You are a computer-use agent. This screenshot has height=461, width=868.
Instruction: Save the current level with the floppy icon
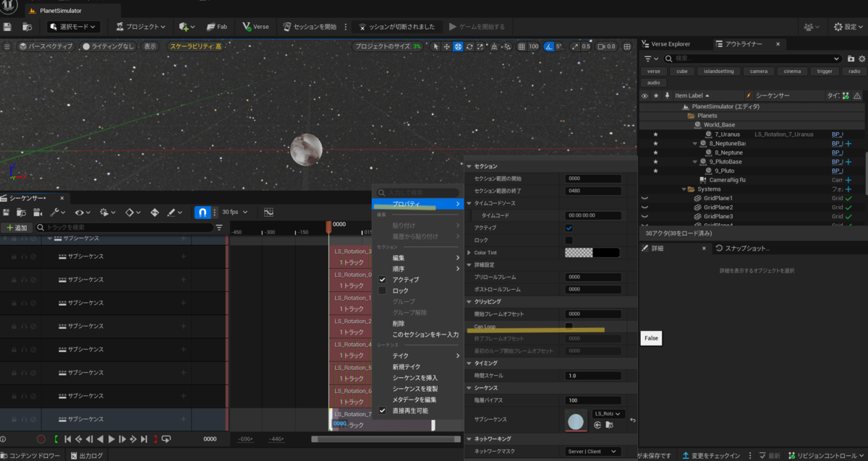point(7,27)
